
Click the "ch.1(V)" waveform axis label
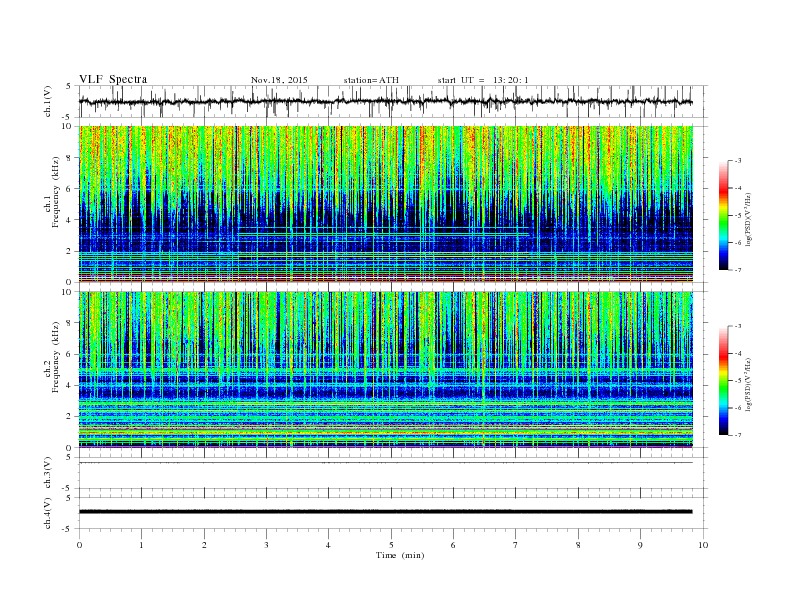(48, 101)
